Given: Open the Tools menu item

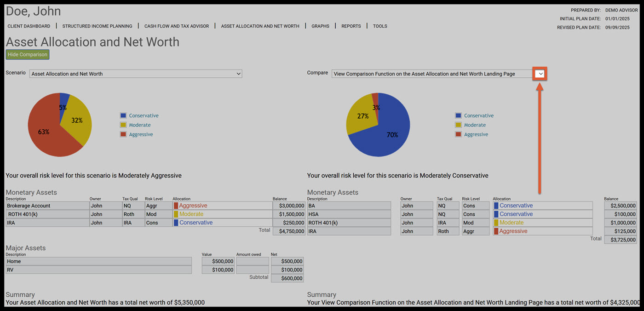Looking at the screenshot, I should pos(380,26).
